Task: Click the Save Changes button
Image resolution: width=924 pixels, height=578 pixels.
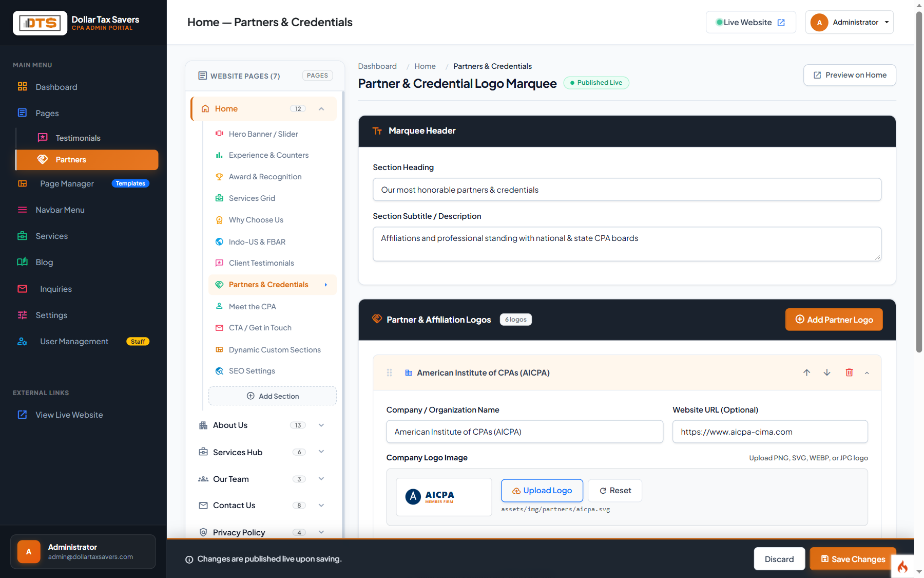Action: [853, 559]
